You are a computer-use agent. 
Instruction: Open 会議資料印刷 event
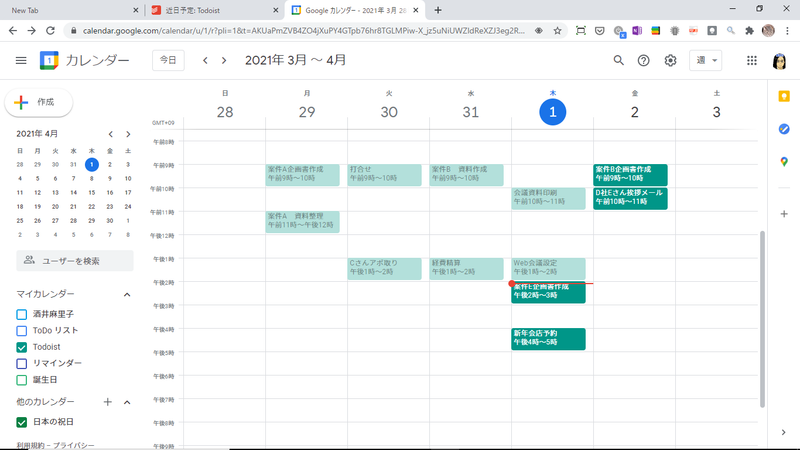click(x=548, y=198)
